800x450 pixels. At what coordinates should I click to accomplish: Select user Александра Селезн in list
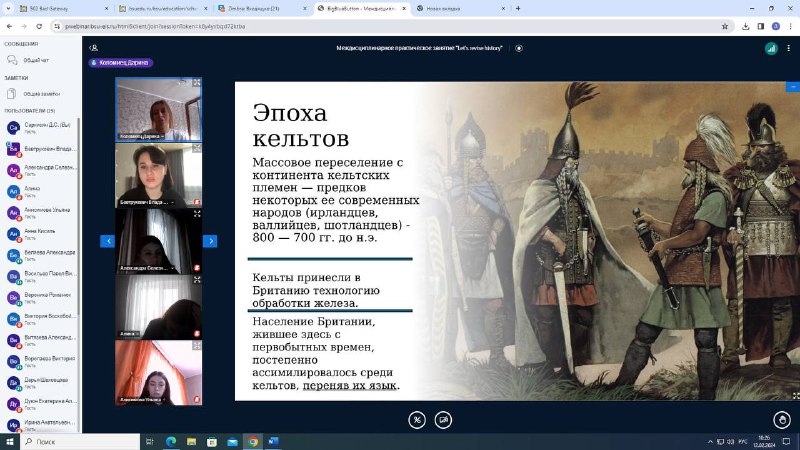click(40, 170)
